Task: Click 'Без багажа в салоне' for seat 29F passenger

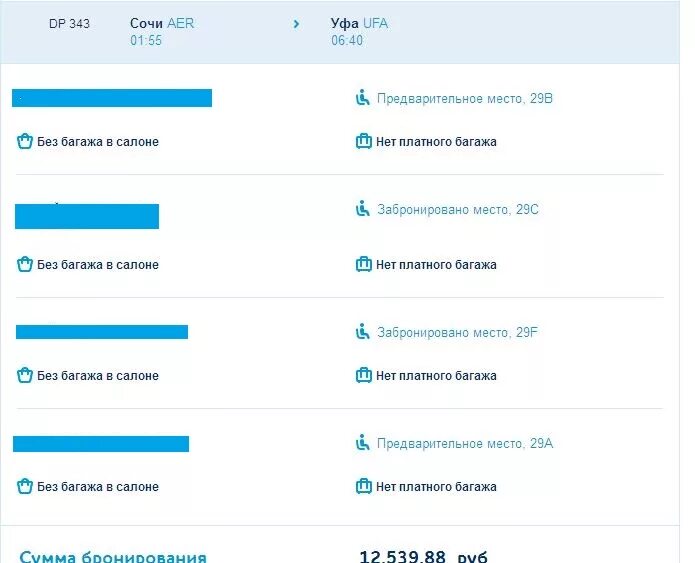Action: point(98,375)
